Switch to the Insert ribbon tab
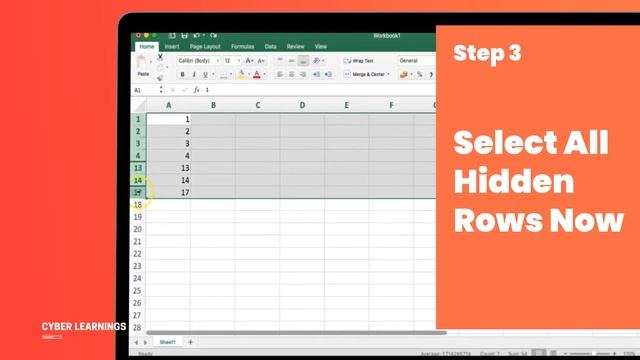Image resolution: width=640 pixels, height=360 pixels. tap(172, 47)
